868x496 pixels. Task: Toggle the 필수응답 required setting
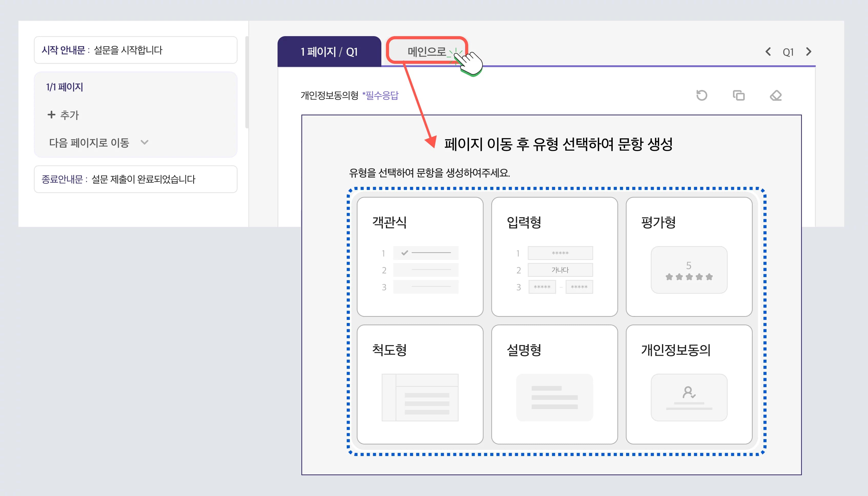[381, 96]
